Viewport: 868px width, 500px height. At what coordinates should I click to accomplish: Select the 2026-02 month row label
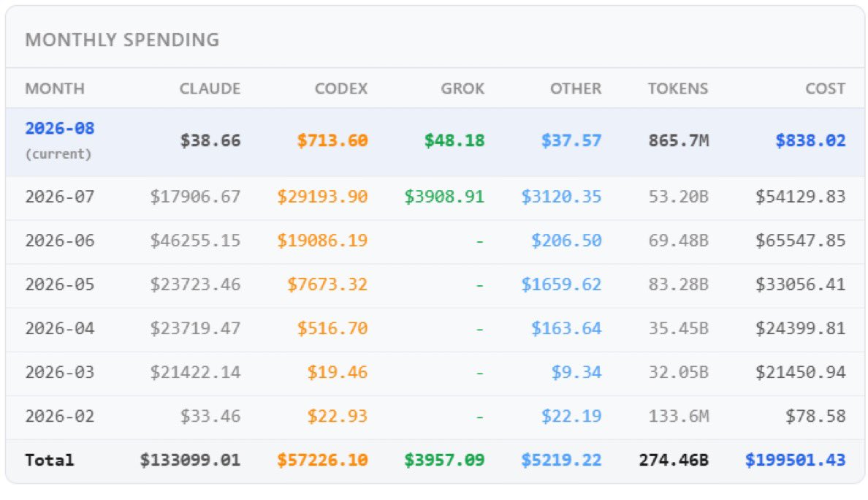tap(60, 417)
